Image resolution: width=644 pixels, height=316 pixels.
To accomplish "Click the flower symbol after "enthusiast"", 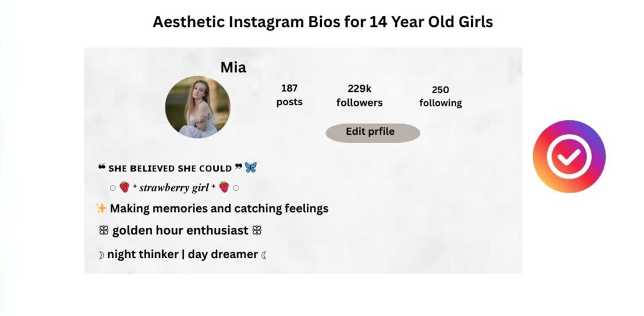I will [257, 231].
